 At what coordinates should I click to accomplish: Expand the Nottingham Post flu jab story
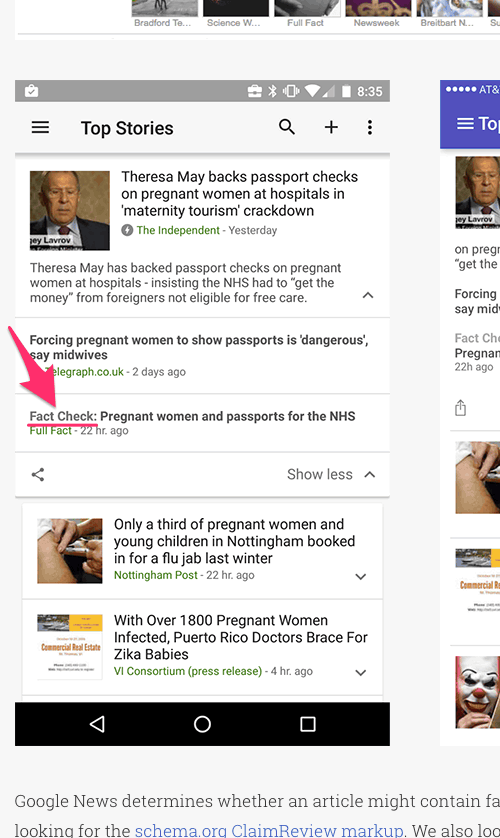point(361,577)
